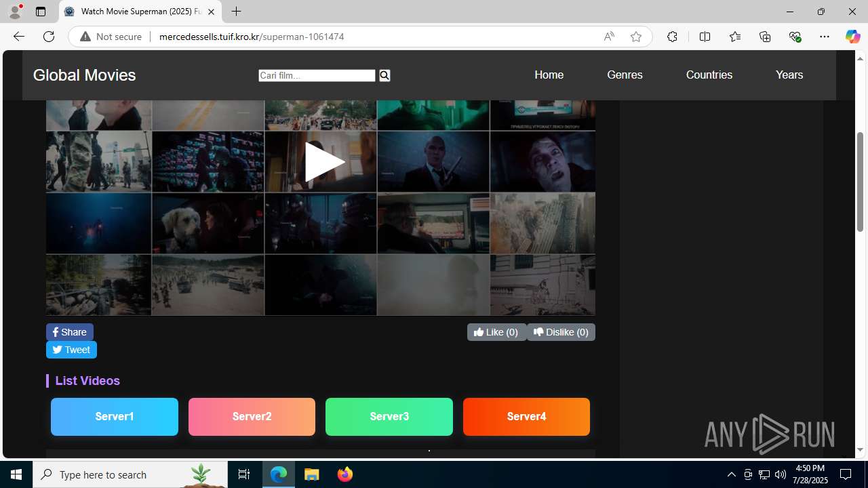Screen dimensions: 868x488
Task: Open the Edge profile icon
Action: point(15,12)
